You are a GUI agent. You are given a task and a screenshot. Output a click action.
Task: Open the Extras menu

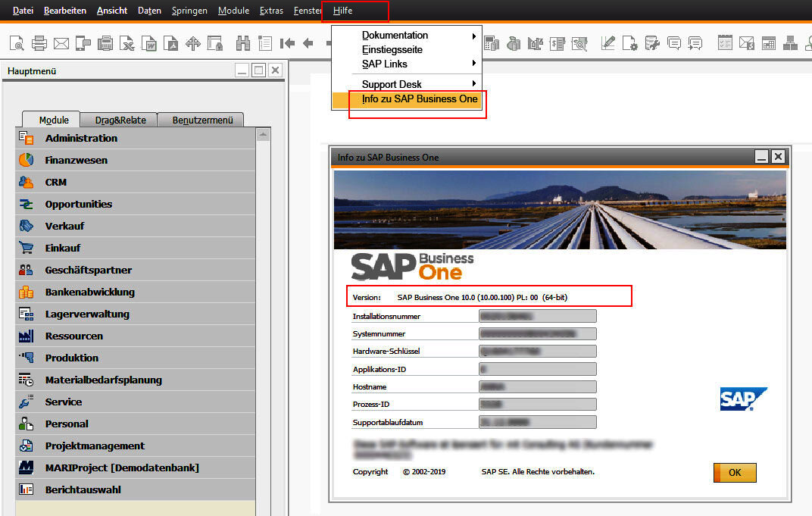coord(271,11)
